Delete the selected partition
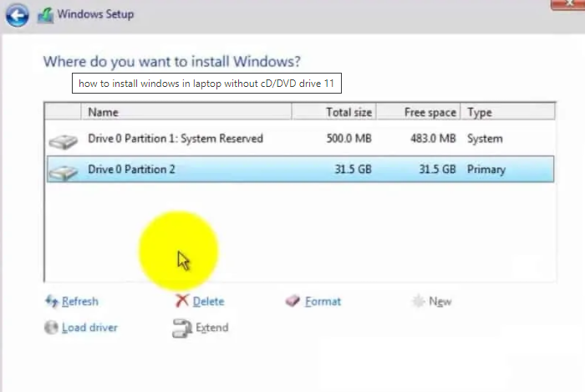This screenshot has height=392, width=585. (x=209, y=302)
